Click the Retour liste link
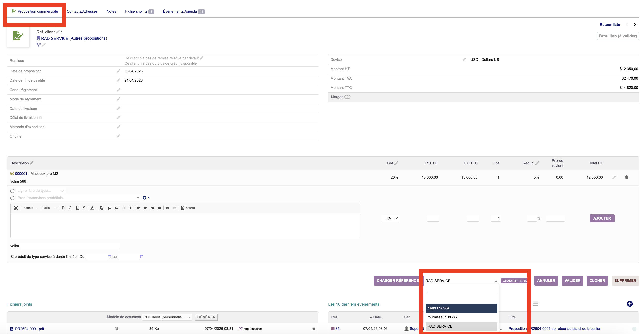The width and height of the screenshot is (644, 334). [609, 24]
